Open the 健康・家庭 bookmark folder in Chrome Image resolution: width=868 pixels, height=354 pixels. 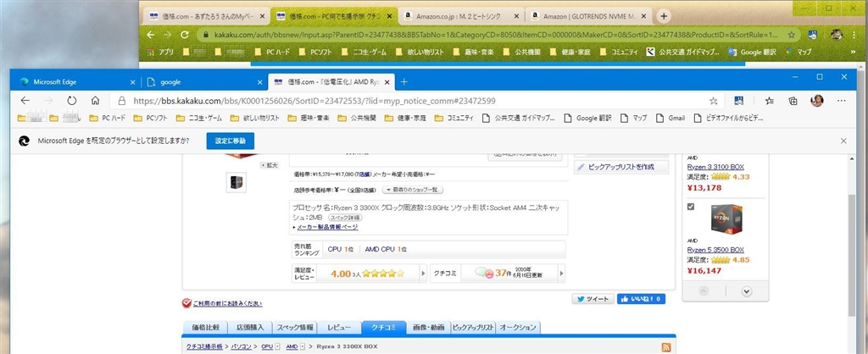[570, 52]
